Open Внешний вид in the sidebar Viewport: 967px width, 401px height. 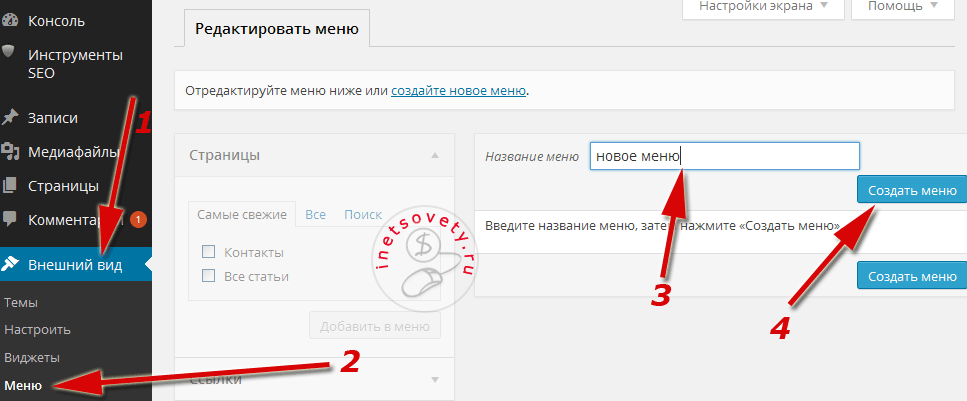(76, 265)
